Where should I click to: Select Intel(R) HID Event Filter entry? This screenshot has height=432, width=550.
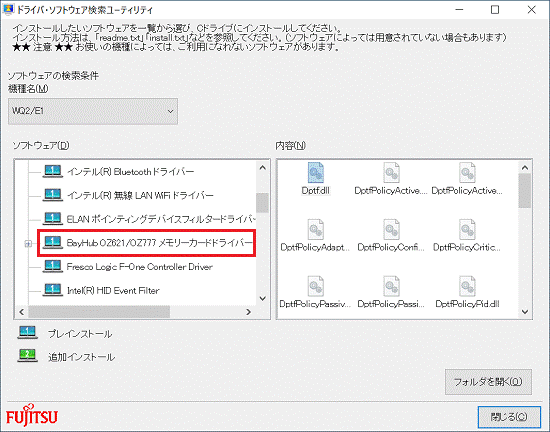coord(113,290)
